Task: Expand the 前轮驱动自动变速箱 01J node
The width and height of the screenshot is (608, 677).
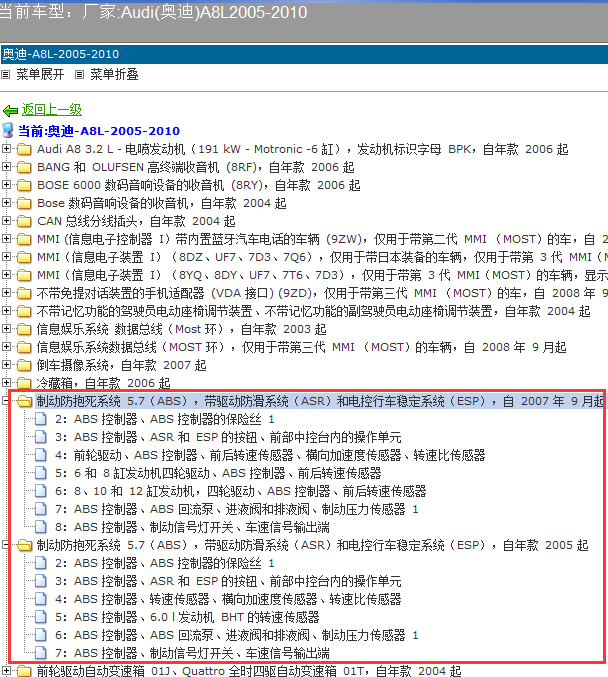Action: click(x=6, y=671)
